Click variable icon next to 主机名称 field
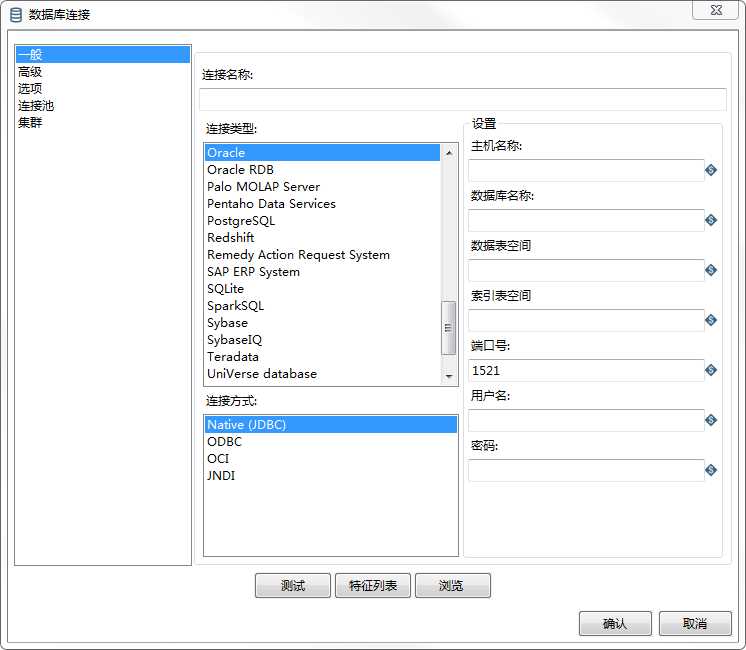 tap(711, 170)
